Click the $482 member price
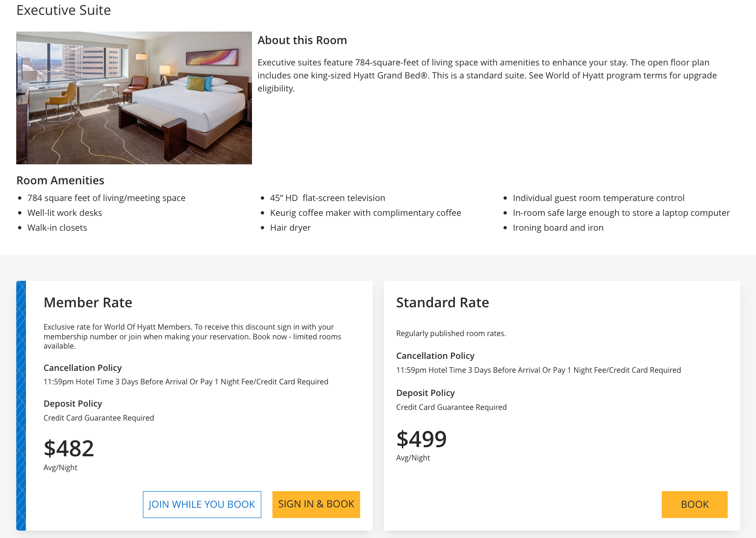 [x=68, y=448]
